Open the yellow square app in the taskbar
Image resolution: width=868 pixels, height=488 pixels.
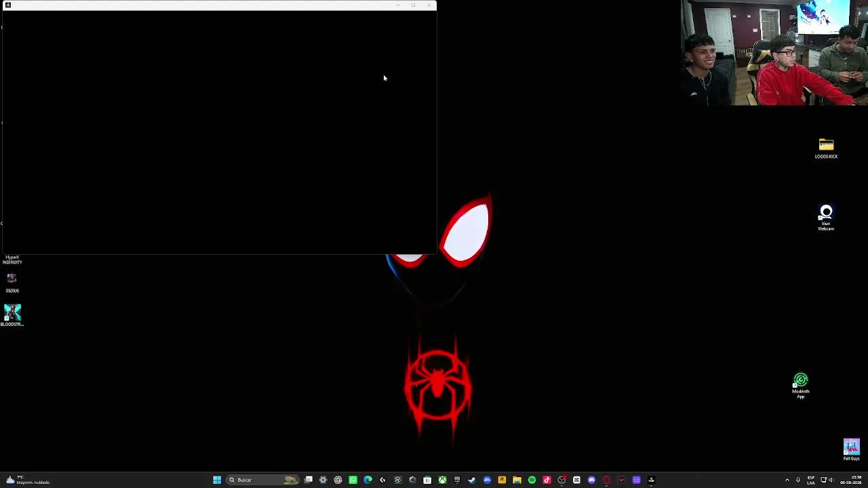tap(502, 480)
